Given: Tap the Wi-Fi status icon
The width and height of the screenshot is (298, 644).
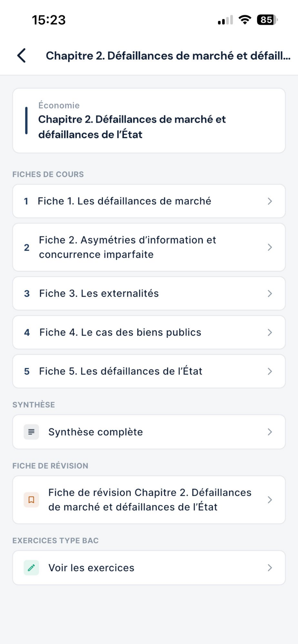Looking at the screenshot, I should pyautogui.click(x=245, y=20).
